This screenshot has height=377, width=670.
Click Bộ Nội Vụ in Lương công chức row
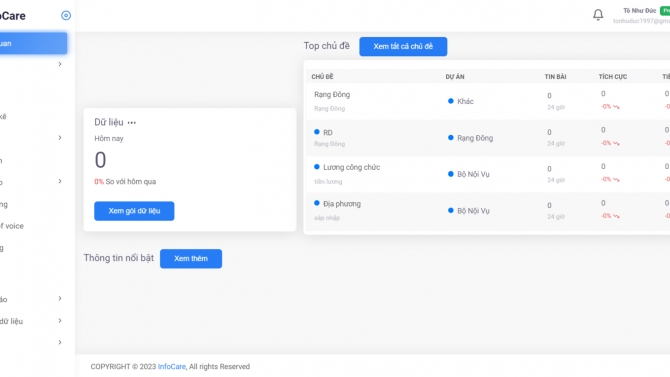[473, 174]
